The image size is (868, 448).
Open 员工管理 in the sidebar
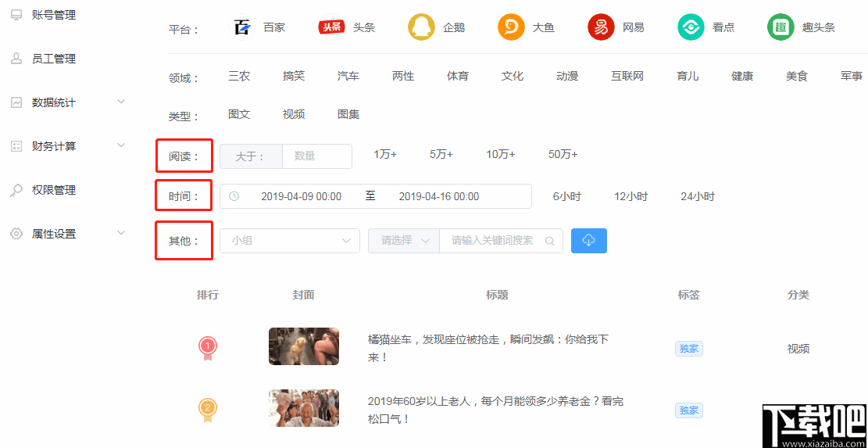click(54, 59)
